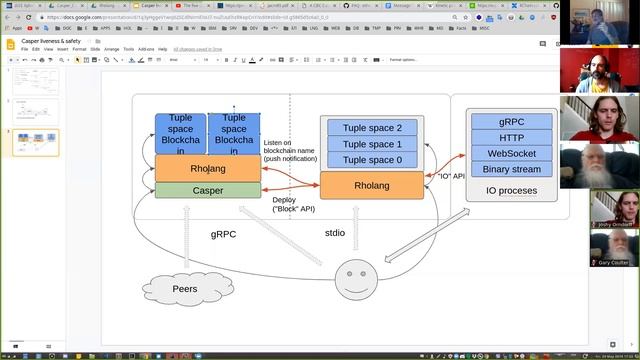Click the print icon
The width and height of the screenshot is (640, 360).
(42, 60)
